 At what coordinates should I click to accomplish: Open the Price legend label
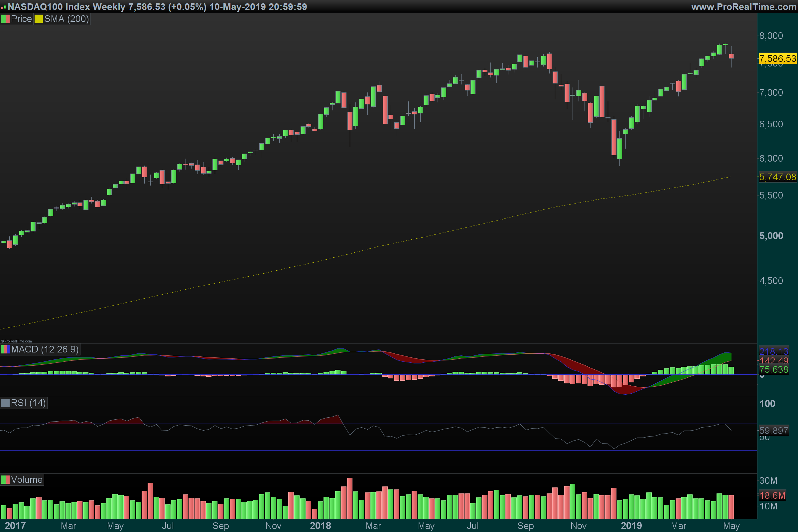tap(21, 19)
